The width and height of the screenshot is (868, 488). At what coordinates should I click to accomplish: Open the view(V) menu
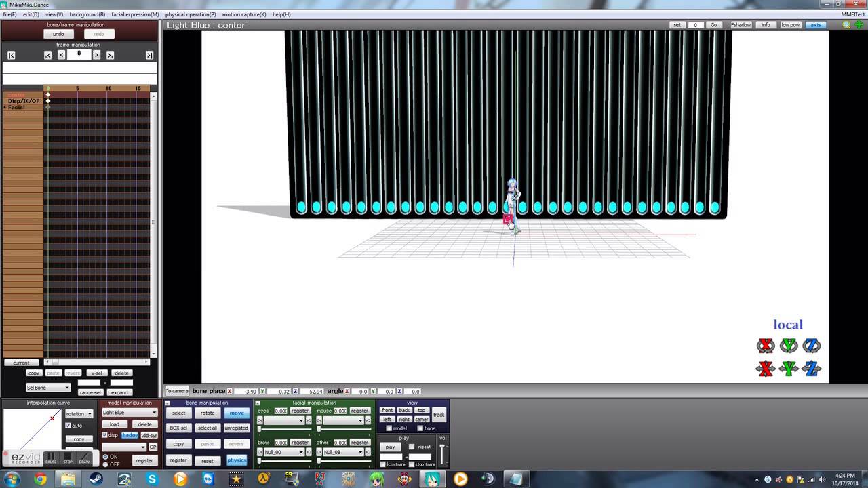tap(54, 14)
